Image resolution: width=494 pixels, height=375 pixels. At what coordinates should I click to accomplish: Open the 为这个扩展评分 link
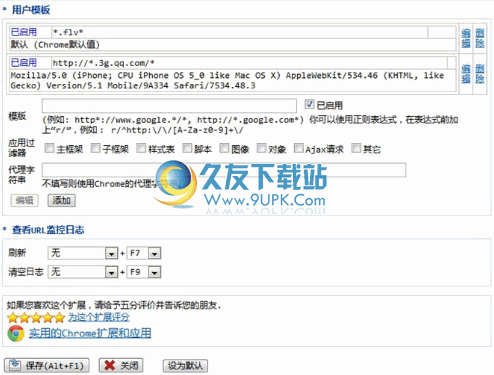coord(99,317)
